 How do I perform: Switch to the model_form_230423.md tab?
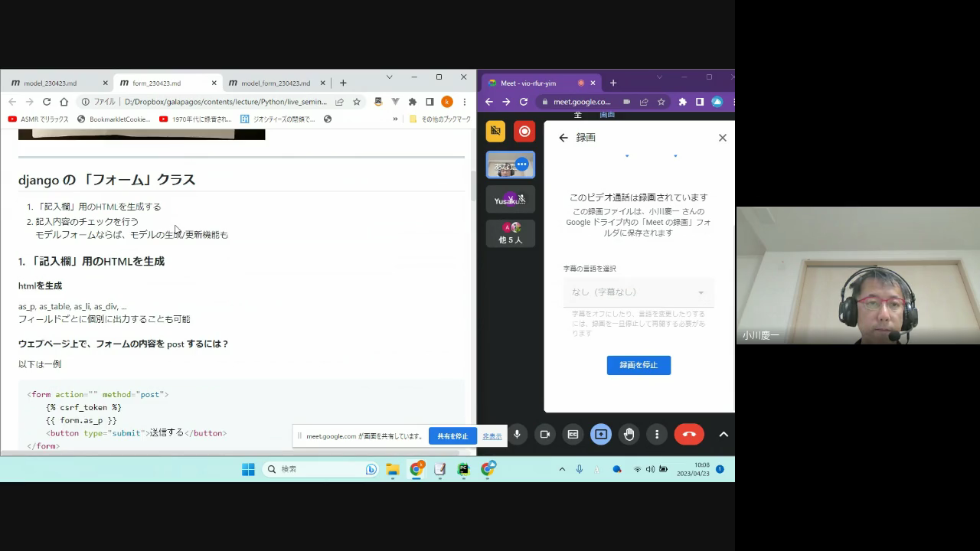(276, 83)
